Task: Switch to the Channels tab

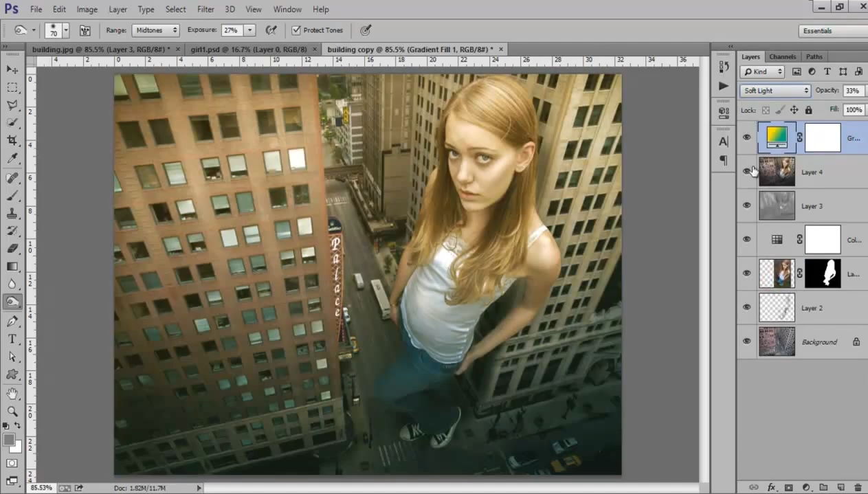Action: tap(782, 56)
